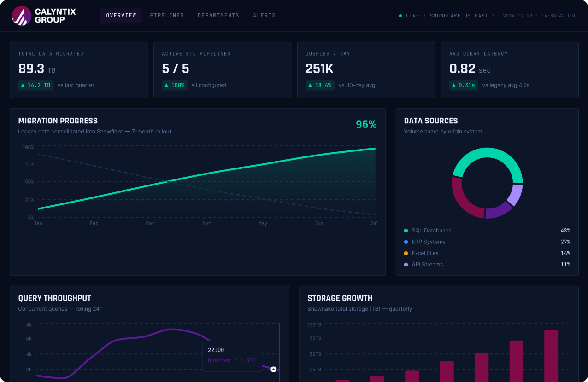Click the 27% share value

click(x=565, y=242)
